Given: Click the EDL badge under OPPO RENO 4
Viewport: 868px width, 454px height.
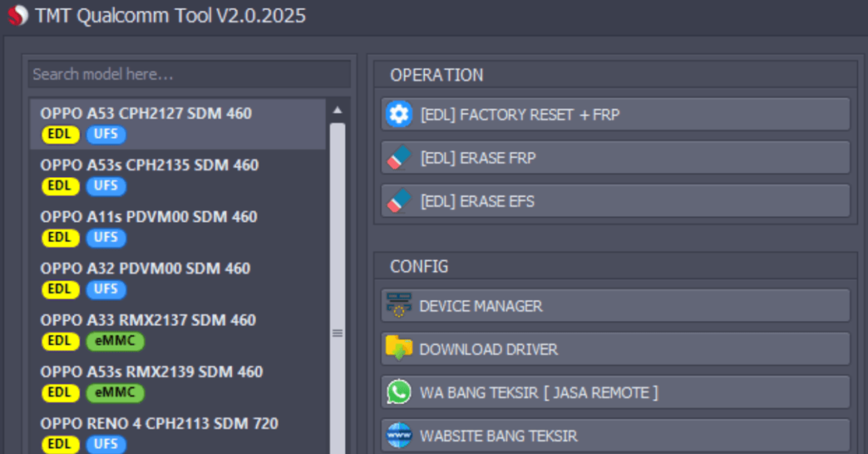Looking at the screenshot, I should 60,444.
